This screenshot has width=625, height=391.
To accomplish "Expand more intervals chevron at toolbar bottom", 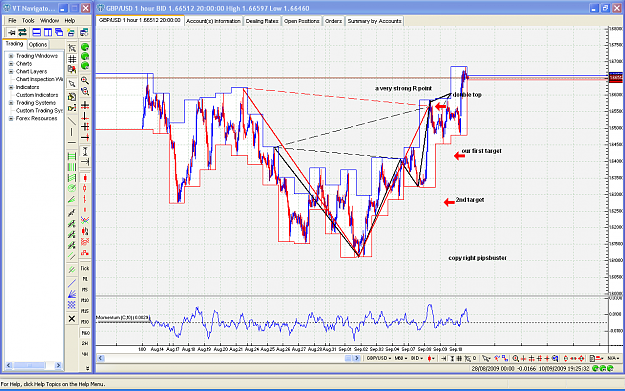I will point(87,368).
